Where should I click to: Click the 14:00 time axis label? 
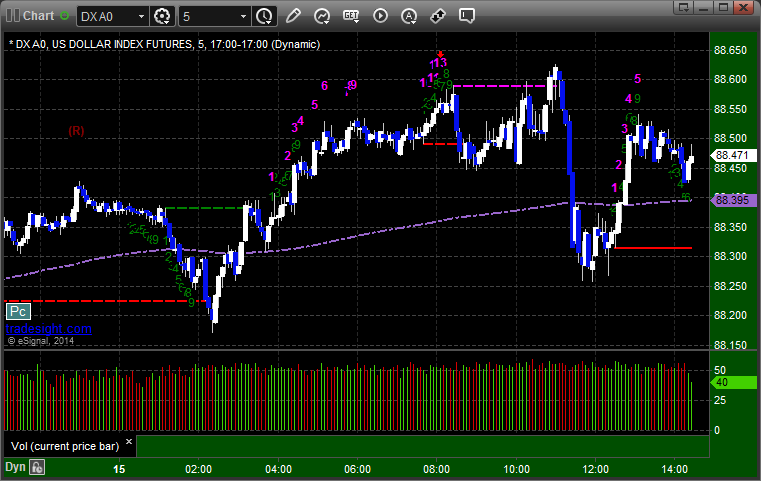[x=675, y=469]
